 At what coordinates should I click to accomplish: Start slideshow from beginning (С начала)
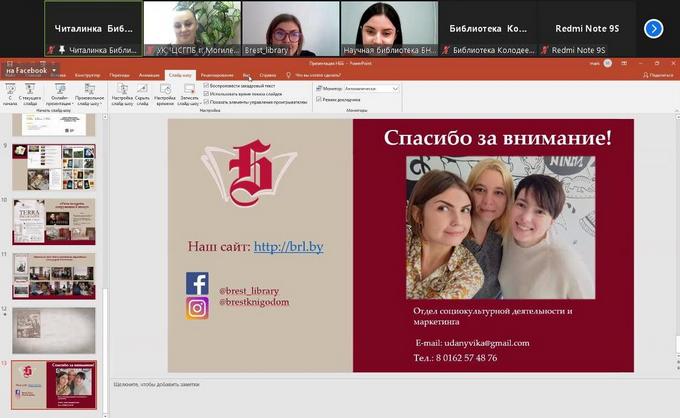pyautogui.click(x=10, y=94)
